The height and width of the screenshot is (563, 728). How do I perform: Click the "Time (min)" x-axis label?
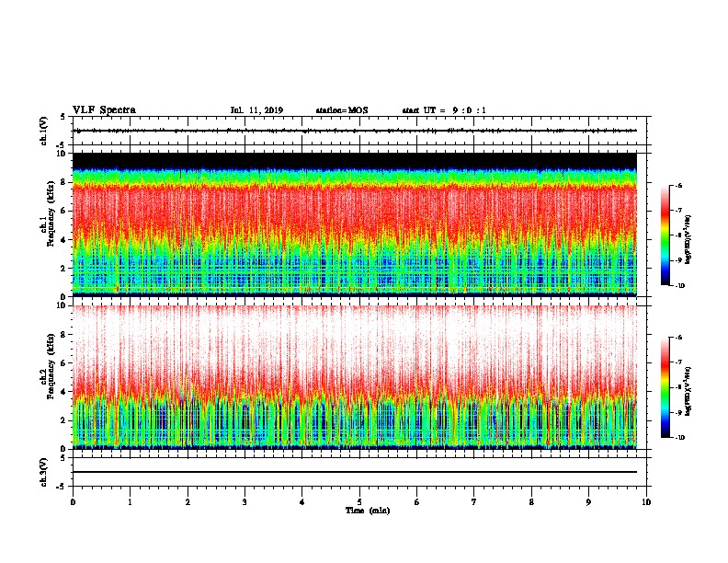[x=368, y=511]
